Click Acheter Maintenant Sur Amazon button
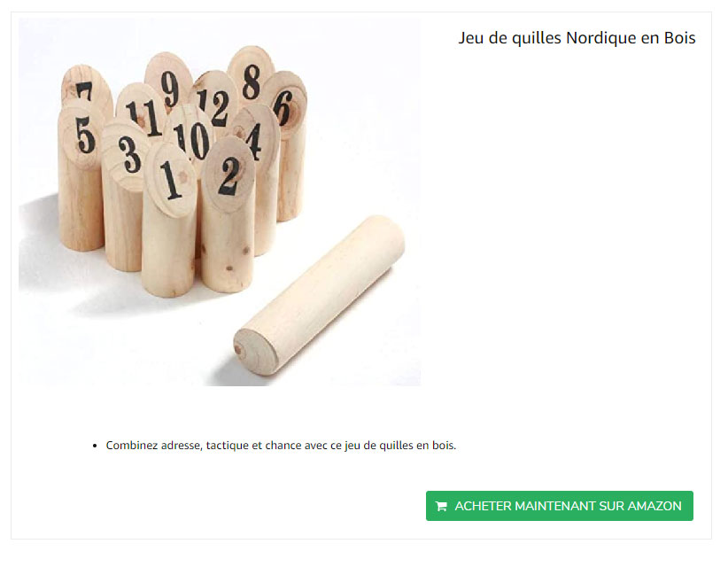The height and width of the screenshot is (567, 728). pyautogui.click(x=560, y=506)
